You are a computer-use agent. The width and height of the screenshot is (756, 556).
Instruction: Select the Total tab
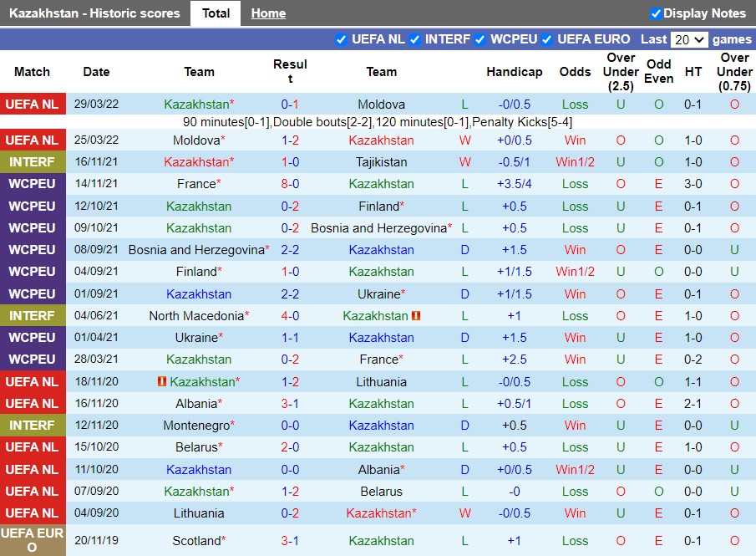click(x=216, y=13)
